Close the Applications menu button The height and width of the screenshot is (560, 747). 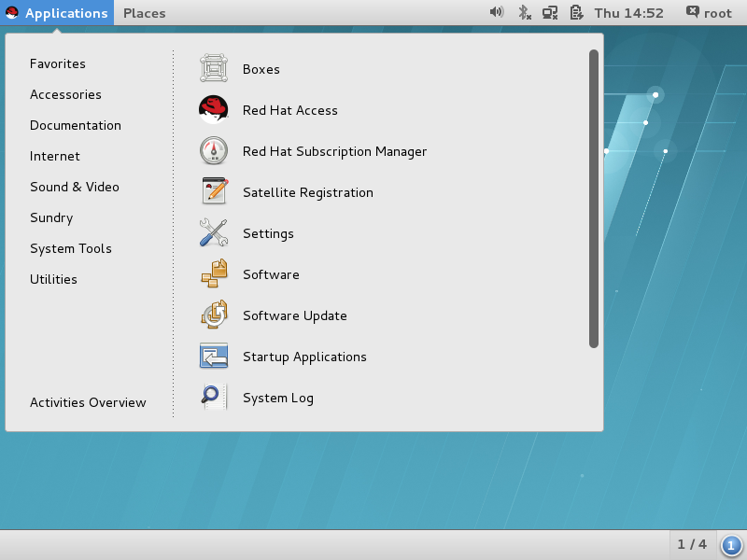tap(57, 13)
